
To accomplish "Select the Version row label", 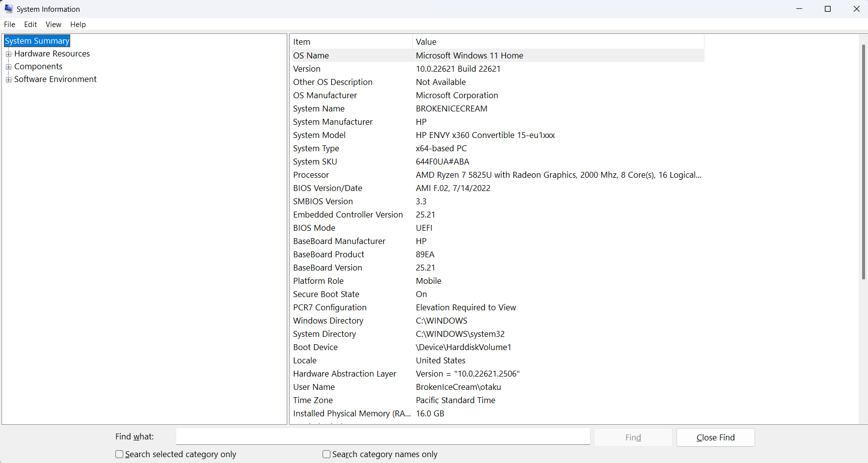I will 307,69.
